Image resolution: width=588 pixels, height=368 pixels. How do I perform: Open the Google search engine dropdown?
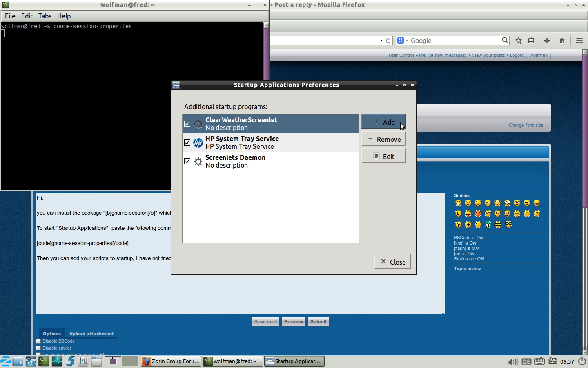click(x=402, y=40)
